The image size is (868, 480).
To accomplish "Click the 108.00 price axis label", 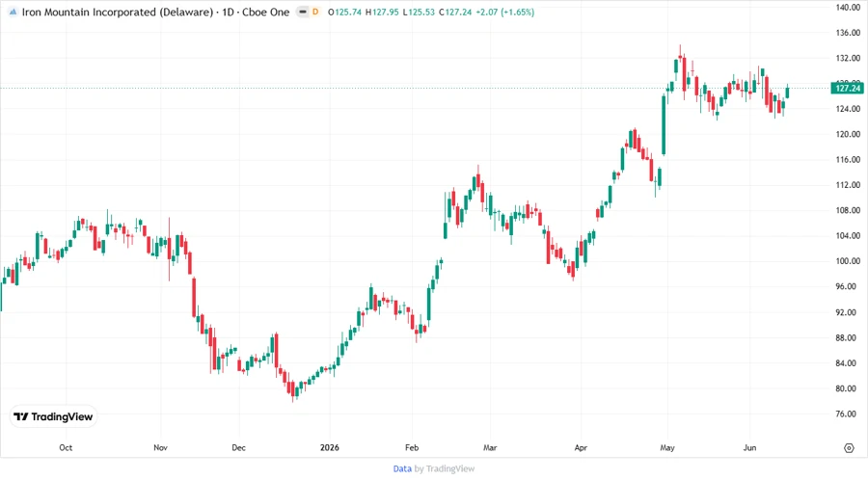I will pos(848,211).
